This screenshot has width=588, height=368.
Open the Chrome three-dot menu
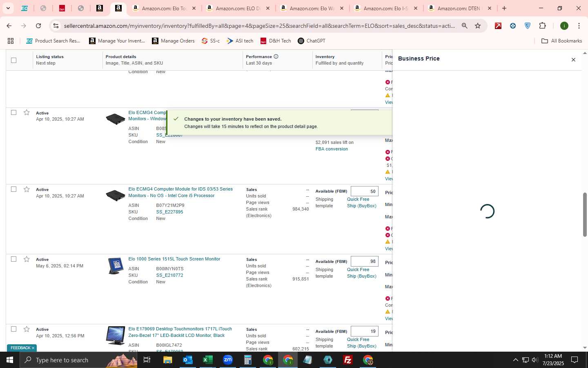[579, 26]
